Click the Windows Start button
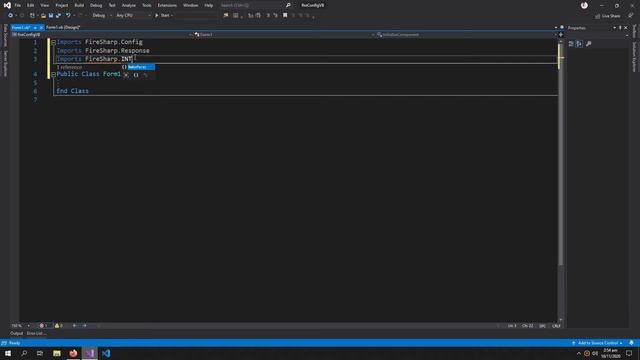The height and width of the screenshot is (360, 640). point(8,353)
